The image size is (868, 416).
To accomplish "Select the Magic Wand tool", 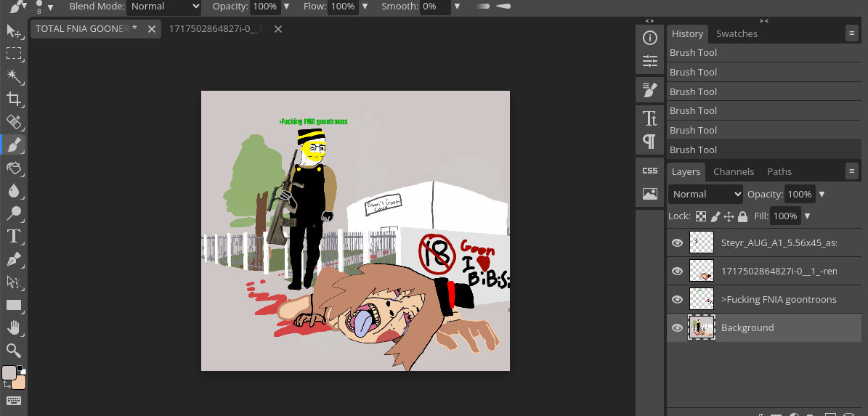I will point(13,76).
